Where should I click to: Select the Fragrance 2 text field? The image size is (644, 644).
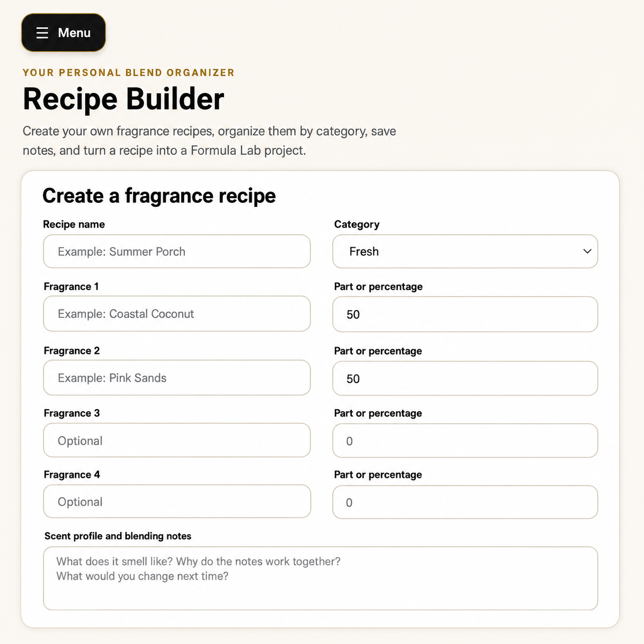pyautogui.click(x=177, y=378)
